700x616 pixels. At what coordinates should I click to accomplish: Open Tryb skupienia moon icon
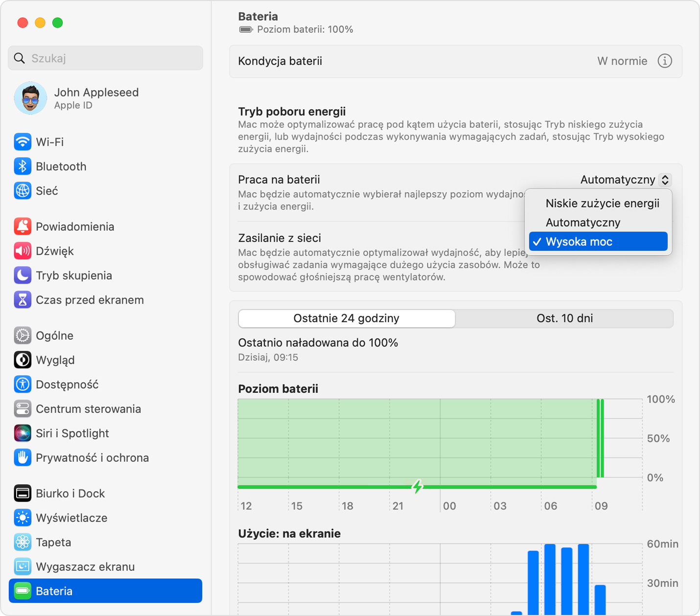coord(23,276)
